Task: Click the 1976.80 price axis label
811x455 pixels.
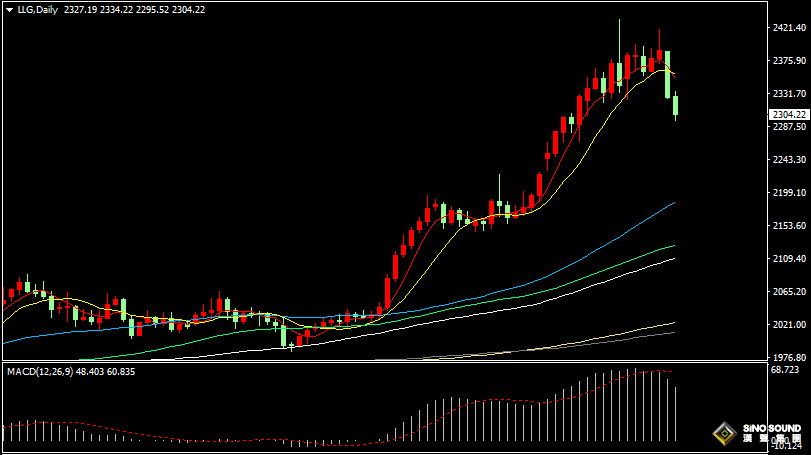Action: click(789, 357)
